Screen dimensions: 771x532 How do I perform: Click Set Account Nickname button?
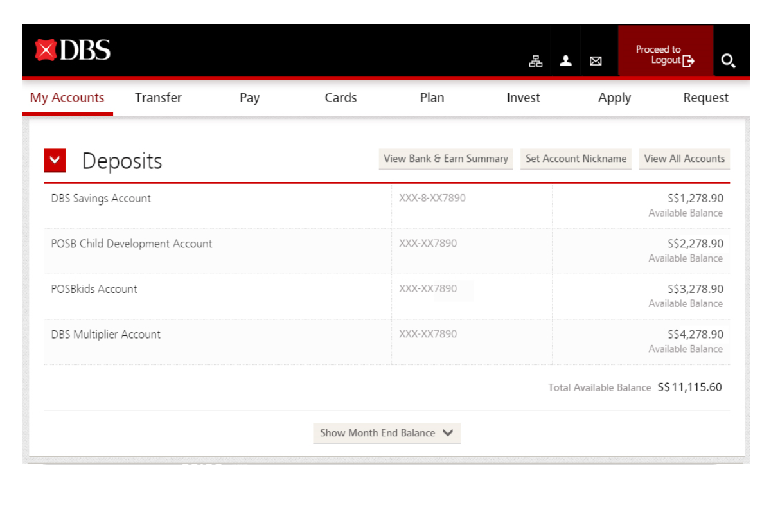(576, 159)
